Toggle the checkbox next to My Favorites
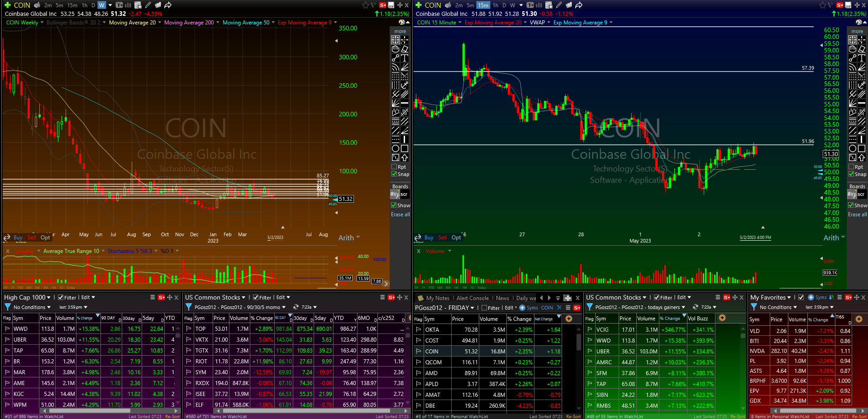 click(801, 297)
